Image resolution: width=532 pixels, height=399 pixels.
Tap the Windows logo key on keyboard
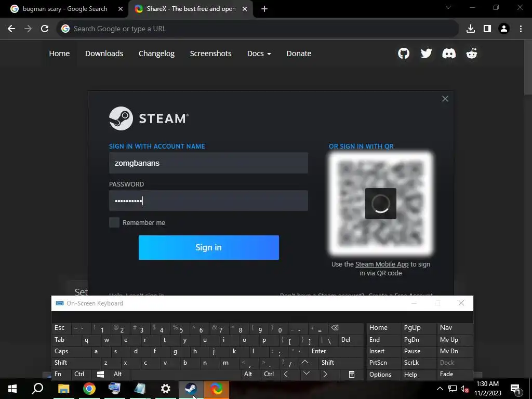coord(100,374)
